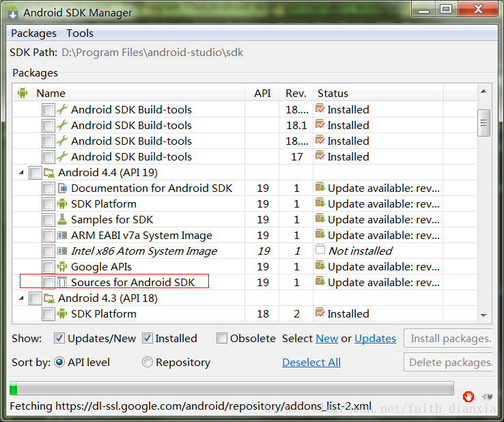Open the Packages menu

[33, 33]
